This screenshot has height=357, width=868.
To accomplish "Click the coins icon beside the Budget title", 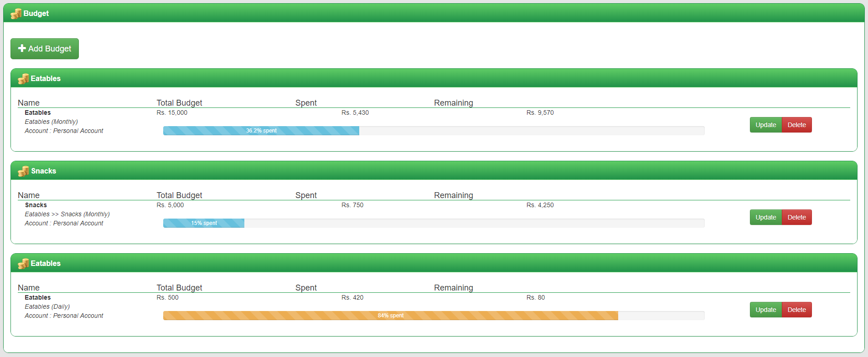I will (16, 14).
